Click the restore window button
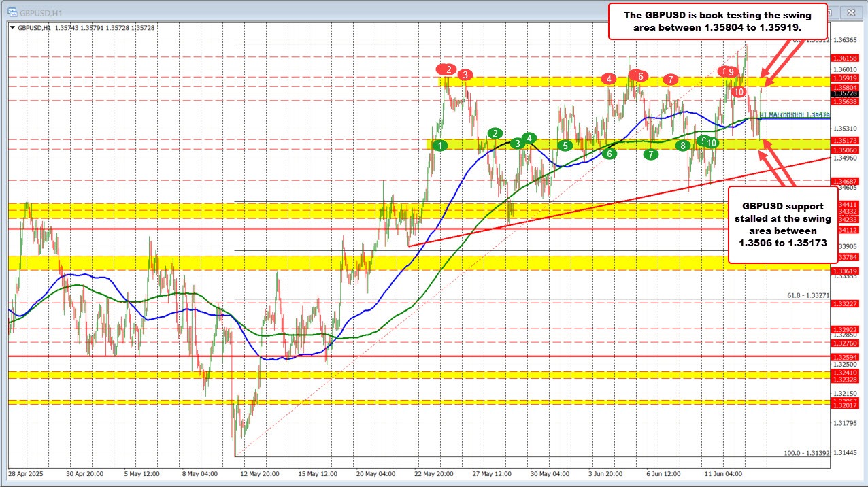The height and width of the screenshot is (487, 868). (829, 12)
